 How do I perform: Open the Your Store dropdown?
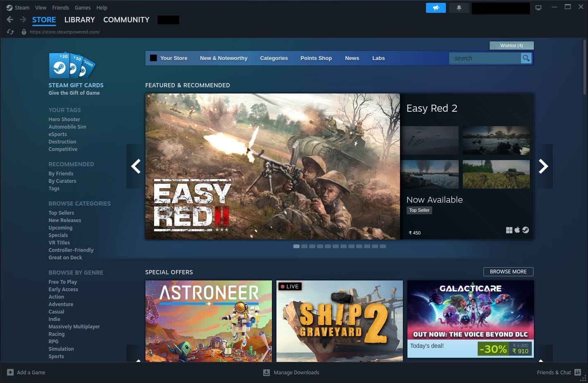174,58
